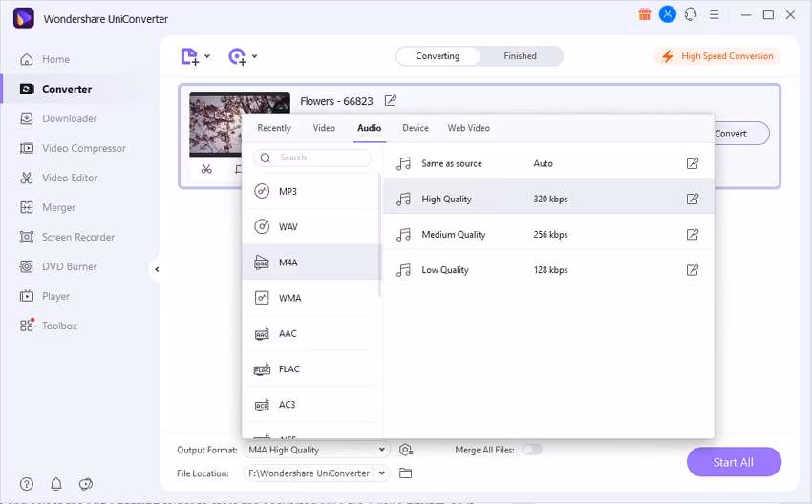The height and width of the screenshot is (504, 812).
Task: Open the help question mark icon
Action: click(27, 484)
